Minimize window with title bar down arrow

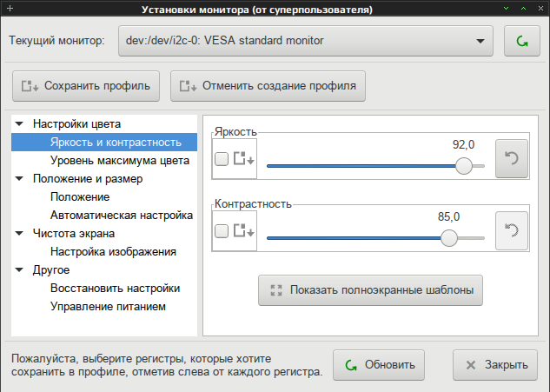506,8
